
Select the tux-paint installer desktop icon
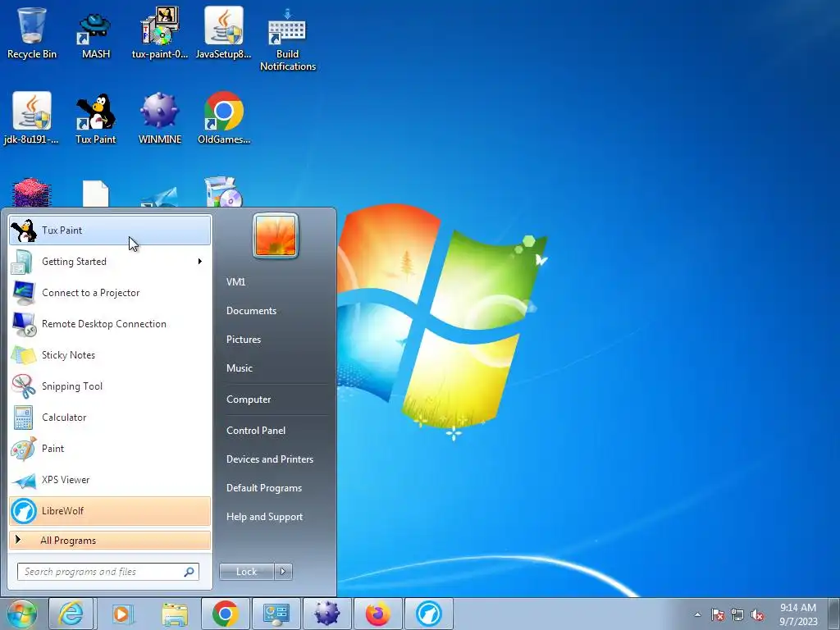(160, 33)
